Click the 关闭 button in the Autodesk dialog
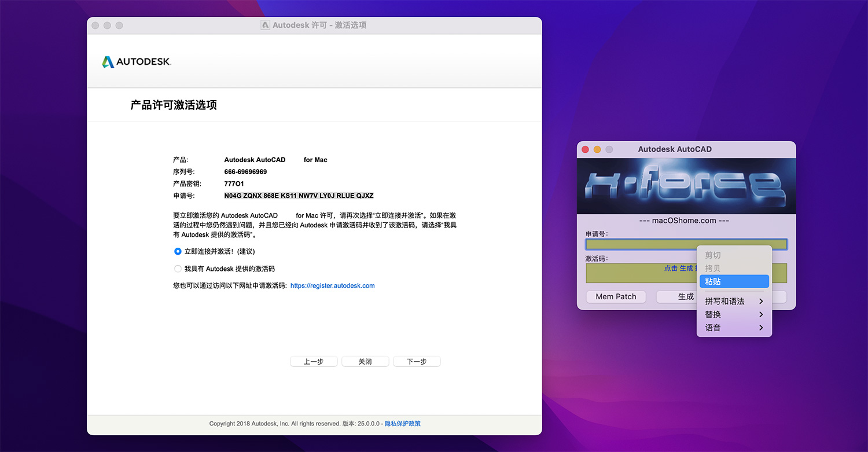 [365, 362]
